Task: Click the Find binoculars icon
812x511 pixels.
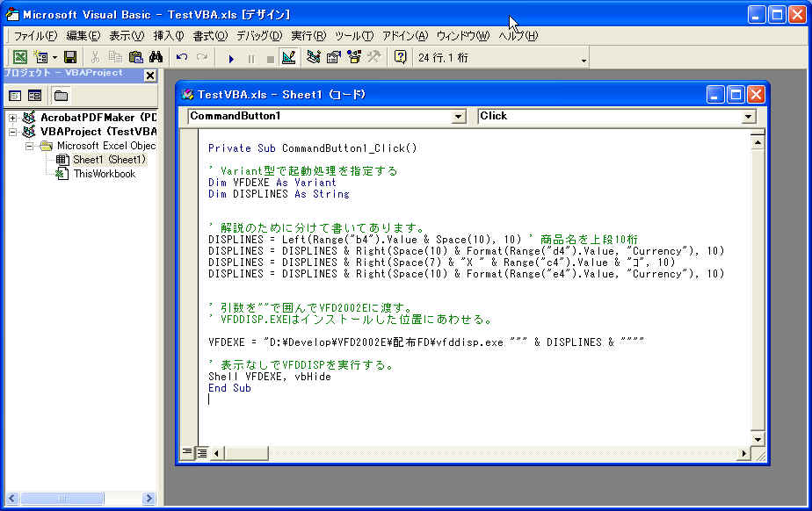Action: (156, 57)
